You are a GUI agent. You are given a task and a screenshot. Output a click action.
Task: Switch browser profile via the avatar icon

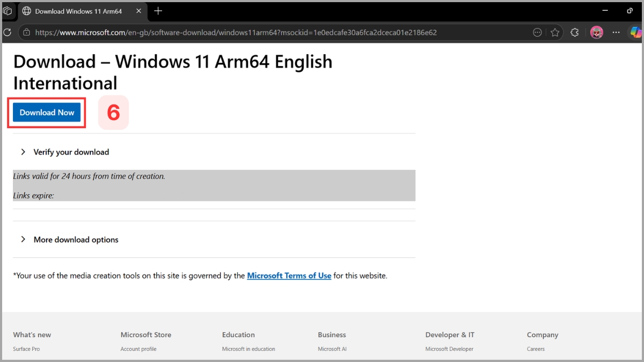point(597,32)
